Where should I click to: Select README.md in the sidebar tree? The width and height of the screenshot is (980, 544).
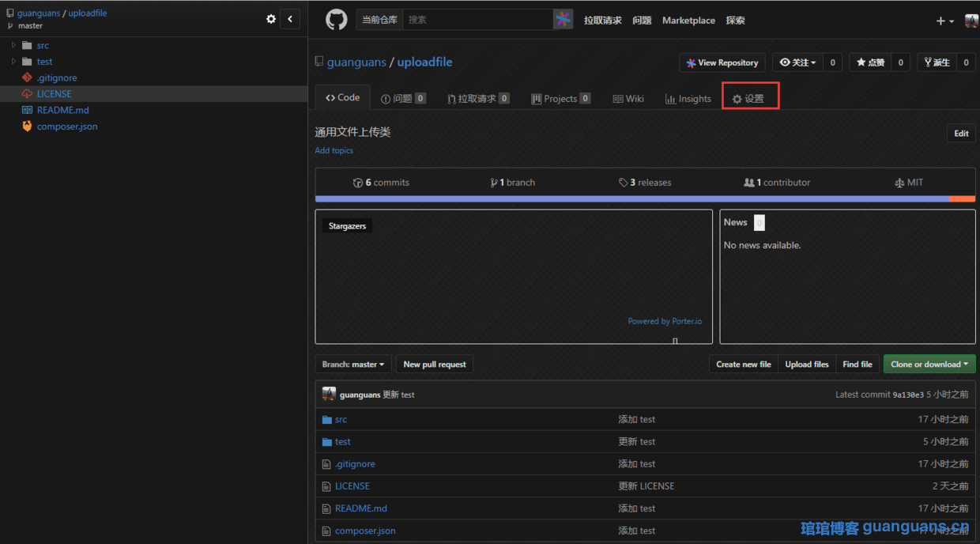pos(62,110)
